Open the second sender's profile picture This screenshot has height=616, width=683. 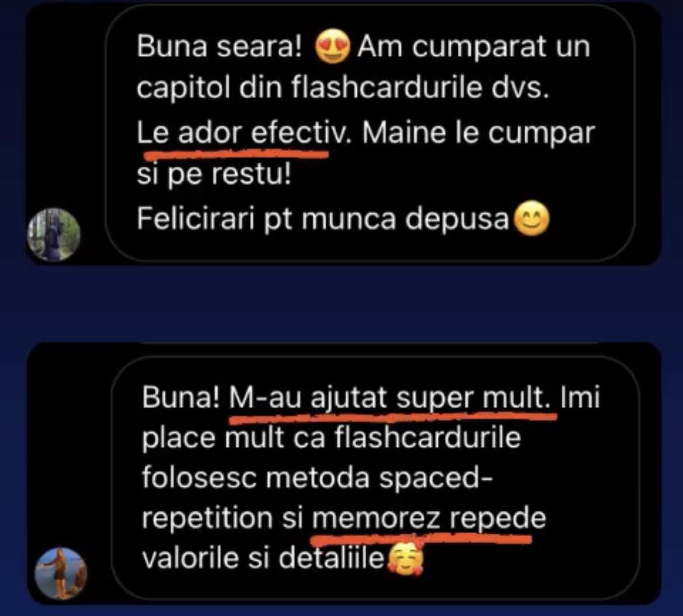coord(61,574)
